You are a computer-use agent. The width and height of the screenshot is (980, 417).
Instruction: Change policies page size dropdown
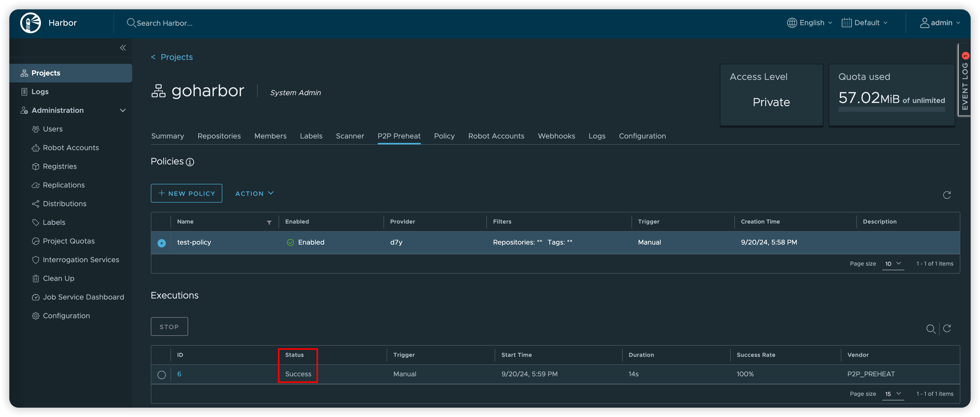(892, 263)
